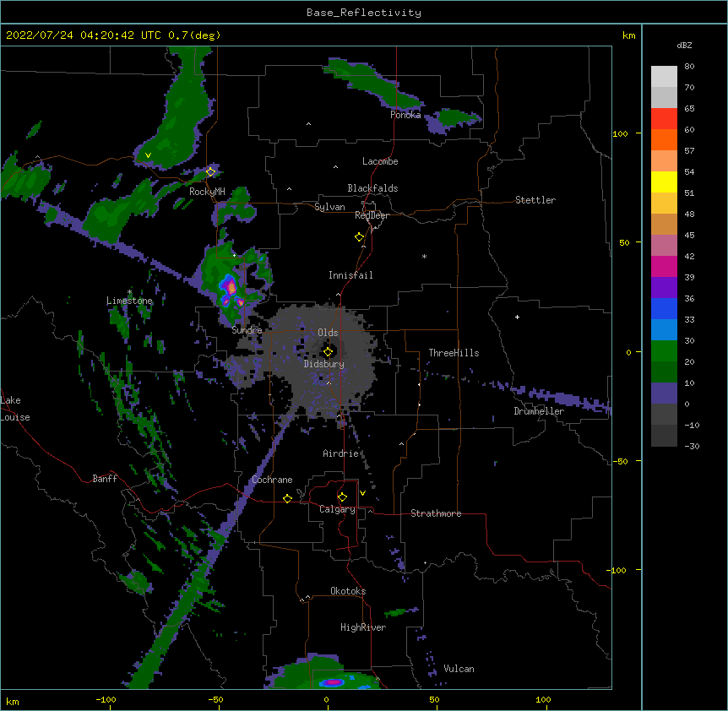Click the Calgary city label
Screen dimensions: 728x711
click(337, 509)
